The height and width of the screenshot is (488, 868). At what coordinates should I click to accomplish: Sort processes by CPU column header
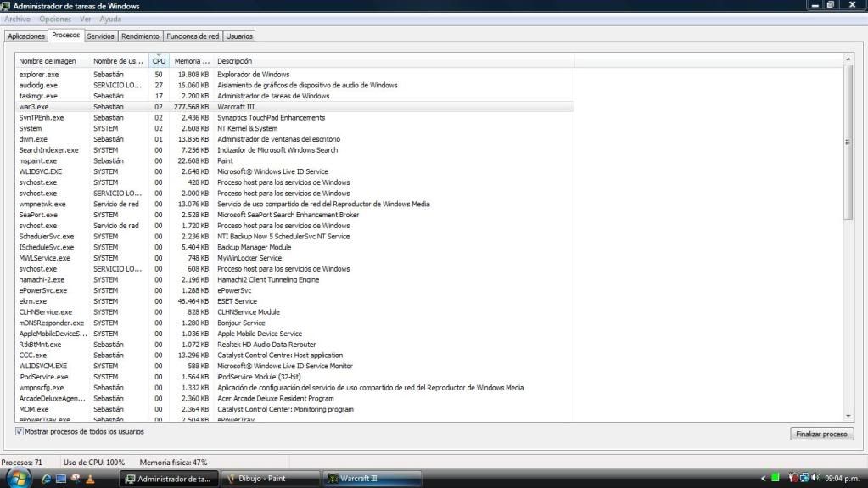pos(159,61)
